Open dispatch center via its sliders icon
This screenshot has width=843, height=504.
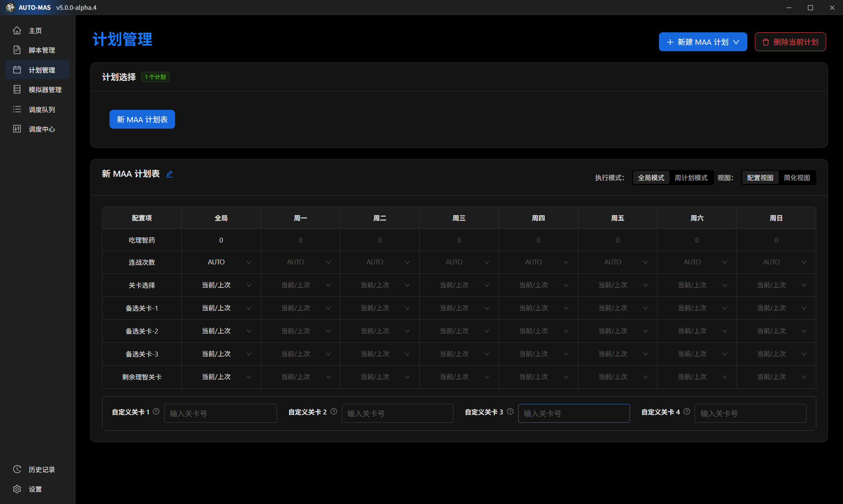tap(17, 129)
